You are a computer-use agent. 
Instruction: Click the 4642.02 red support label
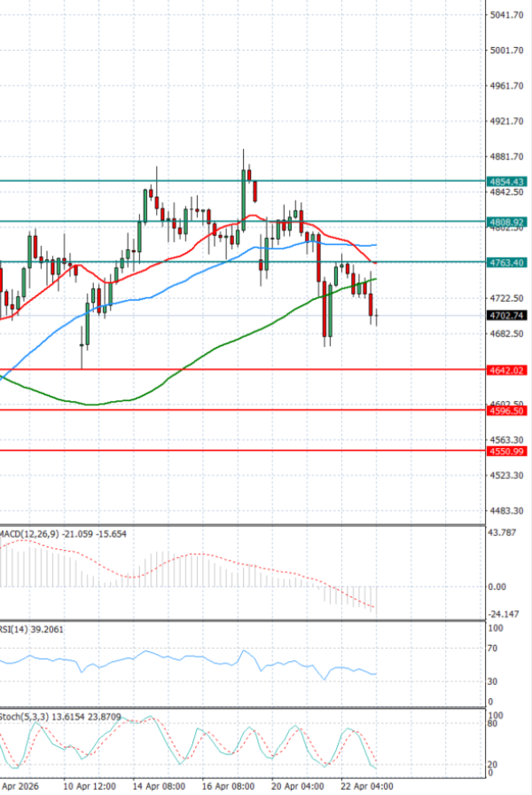point(506,370)
